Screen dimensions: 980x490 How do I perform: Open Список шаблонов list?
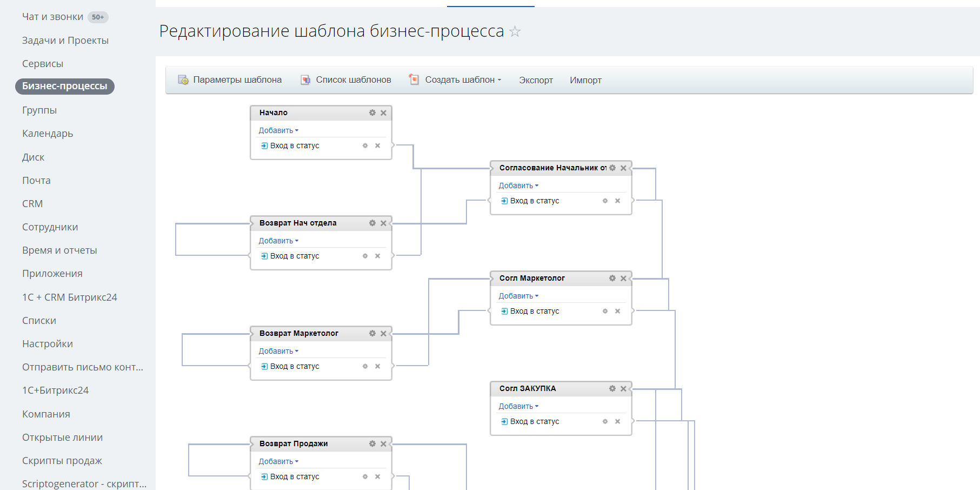[346, 80]
